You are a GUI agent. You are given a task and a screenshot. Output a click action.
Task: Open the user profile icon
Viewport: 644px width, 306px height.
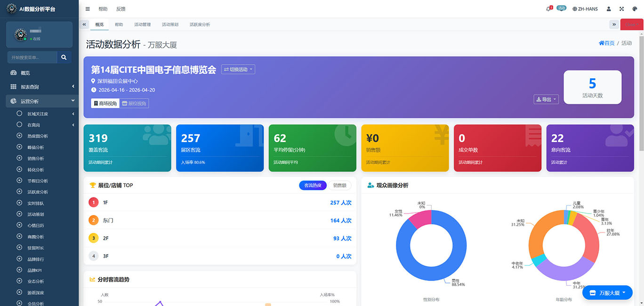click(x=609, y=9)
